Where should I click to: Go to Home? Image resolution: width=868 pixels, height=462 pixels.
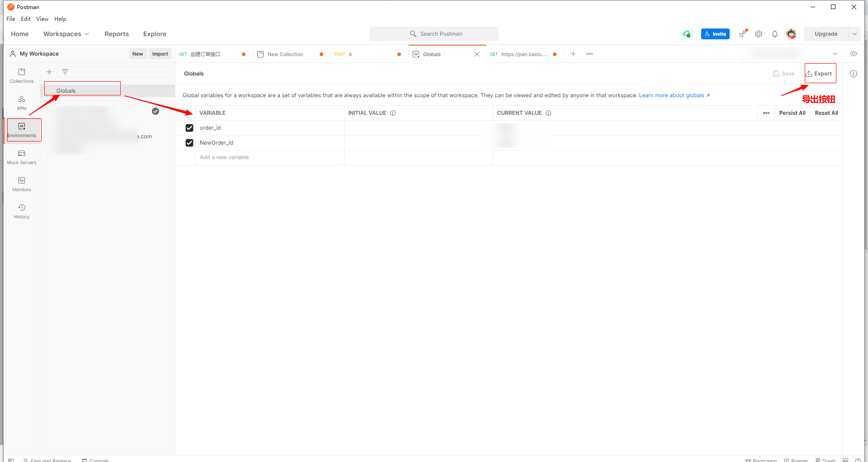(x=20, y=34)
